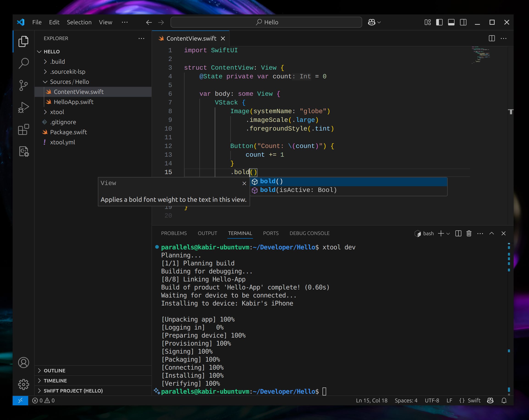Switch to the DEBUG CONSOLE tab
The width and height of the screenshot is (529, 420).
point(310,233)
